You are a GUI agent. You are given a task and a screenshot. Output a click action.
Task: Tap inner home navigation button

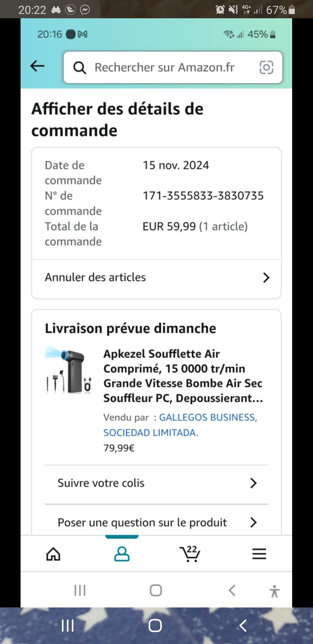tap(156, 590)
